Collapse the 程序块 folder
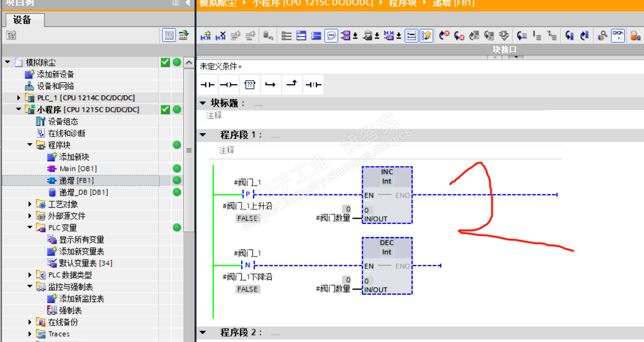 coord(30,145)
